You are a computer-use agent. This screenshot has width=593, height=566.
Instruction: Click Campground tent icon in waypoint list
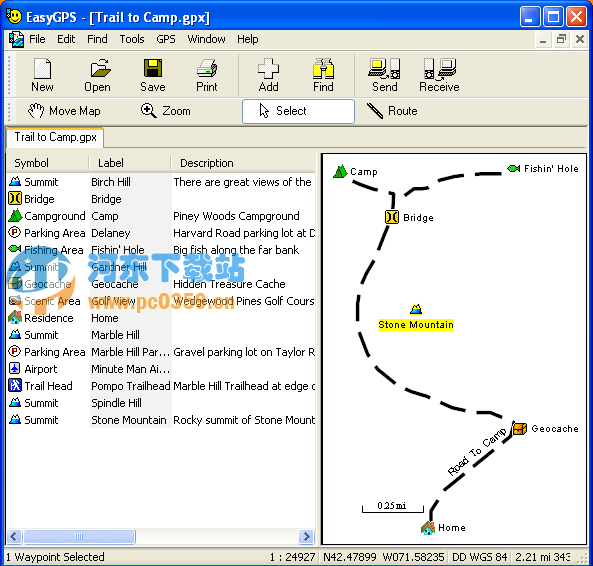(15, 216)
